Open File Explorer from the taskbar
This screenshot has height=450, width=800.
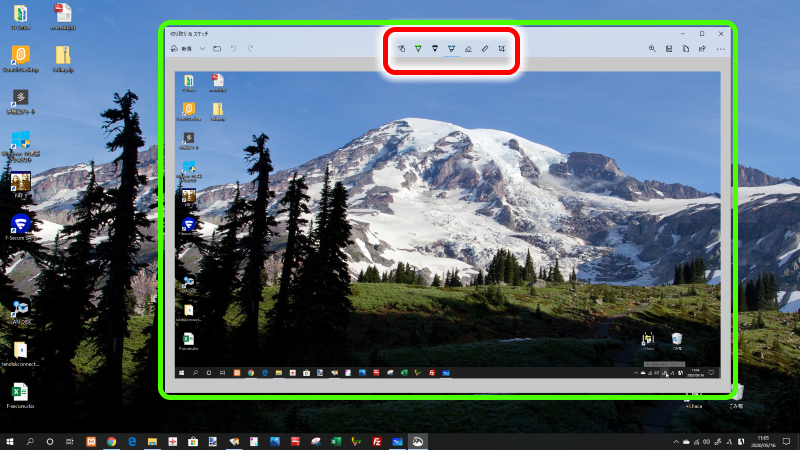pos(152,441)
